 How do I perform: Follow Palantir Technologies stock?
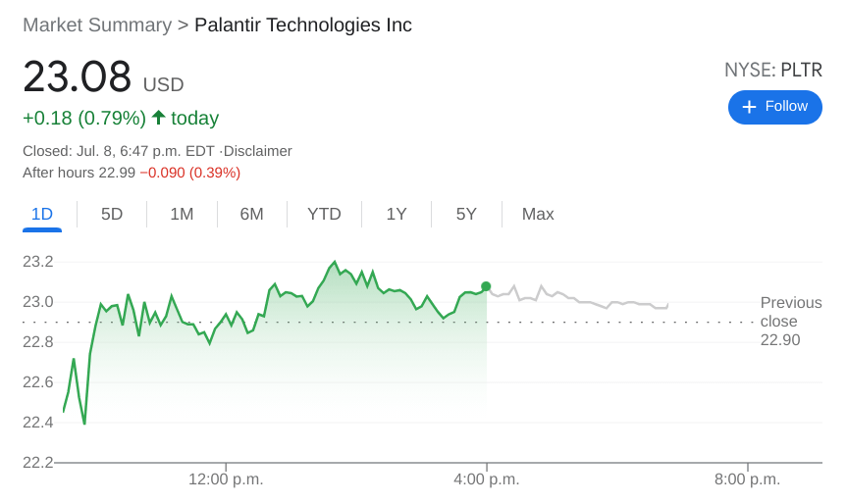pyautogui.click(x=774, y=107)
